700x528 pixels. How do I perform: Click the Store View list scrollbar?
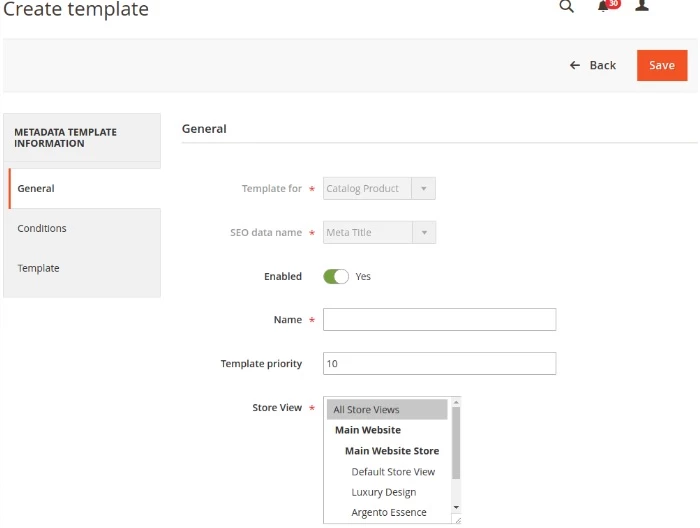(x=456, y=444)
